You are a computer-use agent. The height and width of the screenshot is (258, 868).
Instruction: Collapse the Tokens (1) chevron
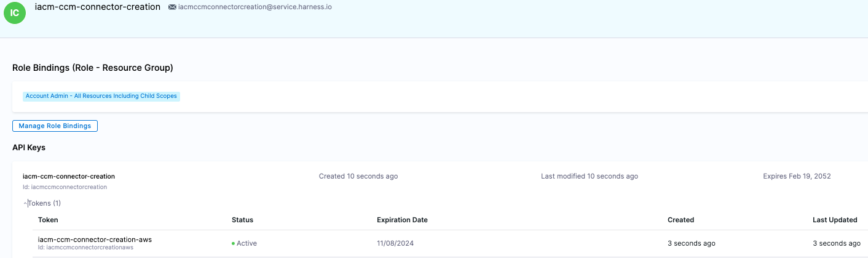25,203
